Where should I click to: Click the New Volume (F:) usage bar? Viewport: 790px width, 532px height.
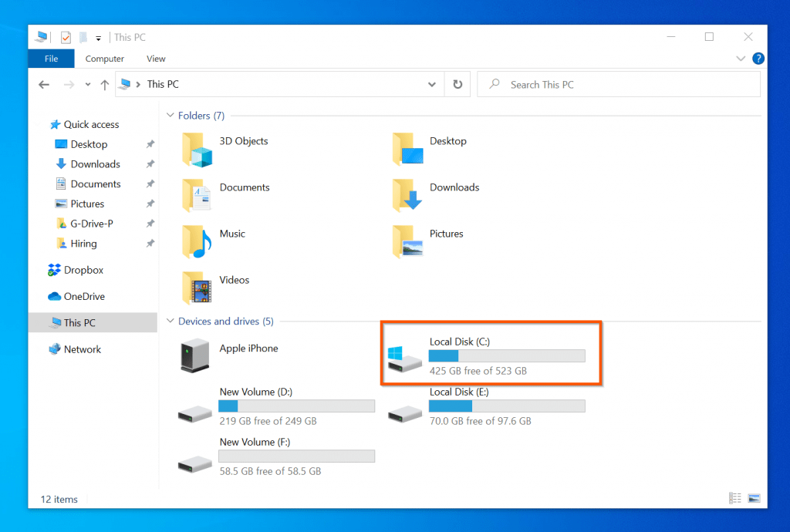(x=297, y=456)
